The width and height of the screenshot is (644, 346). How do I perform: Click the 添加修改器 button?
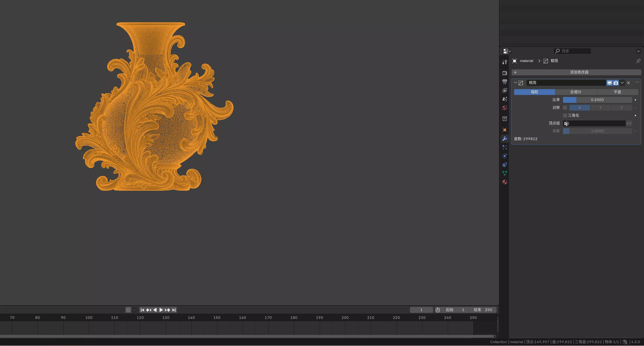[x=576, y=72]
